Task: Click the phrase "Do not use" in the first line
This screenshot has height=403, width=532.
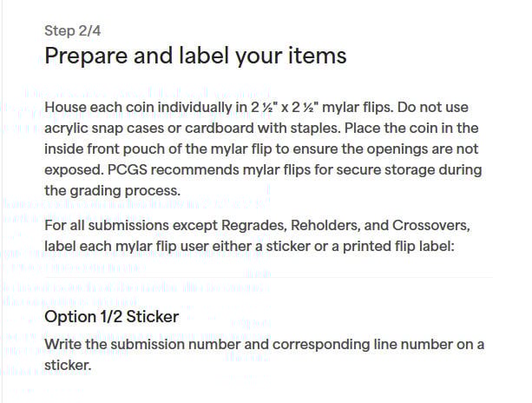Action: click(x=433, y=108)
